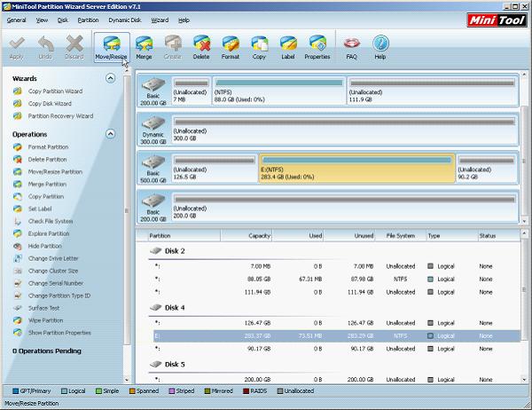532x410 pixels.
Task: Open the Dynamic Disk menu
Action: (x=125, y=20)
